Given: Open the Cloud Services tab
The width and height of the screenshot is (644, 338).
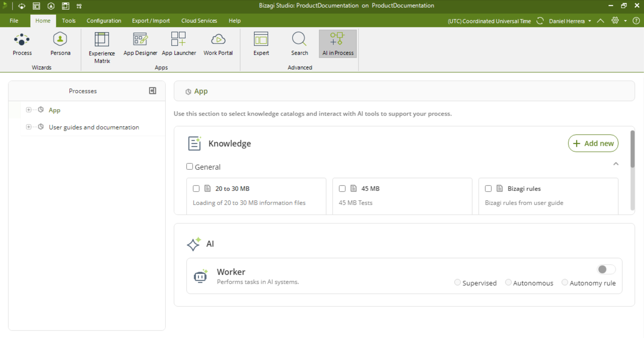Looking at the screenshot, I should pyautogui.click(x=199, y=21).
